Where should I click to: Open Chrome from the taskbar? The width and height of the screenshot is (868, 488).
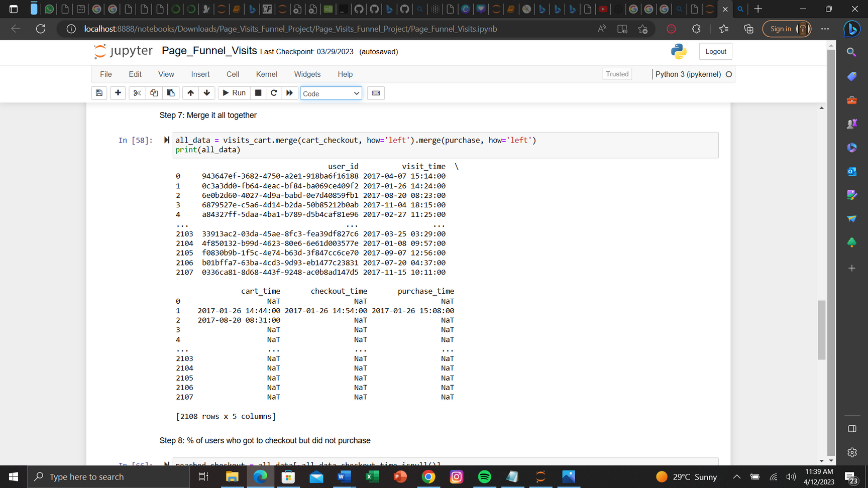coord(428,476)
